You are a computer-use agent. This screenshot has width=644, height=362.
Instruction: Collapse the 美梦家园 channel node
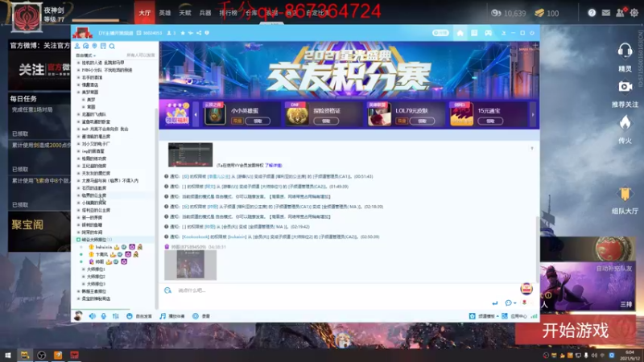[78, 93]
